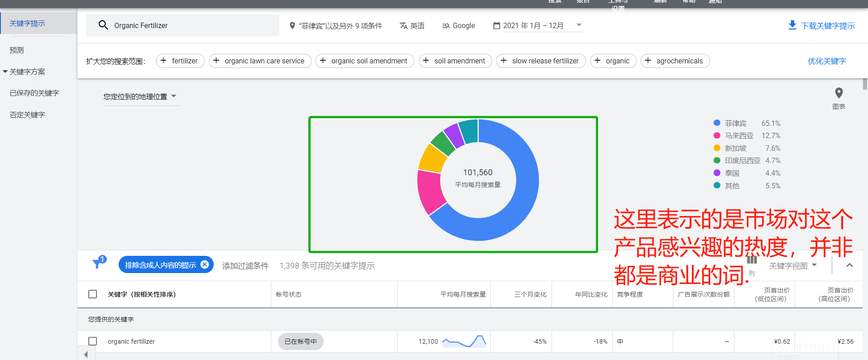Click the language translate icon

point(403,26)
